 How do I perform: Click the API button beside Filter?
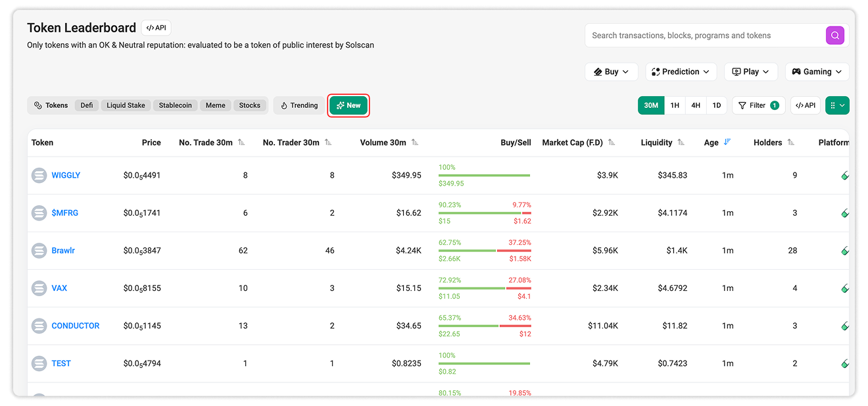coord(806,105)
